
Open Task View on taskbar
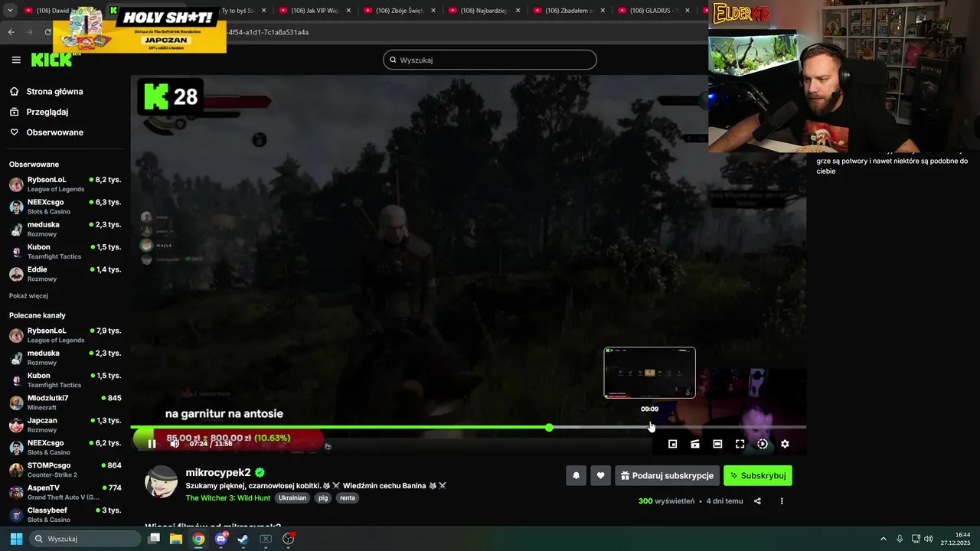(154, 539)
